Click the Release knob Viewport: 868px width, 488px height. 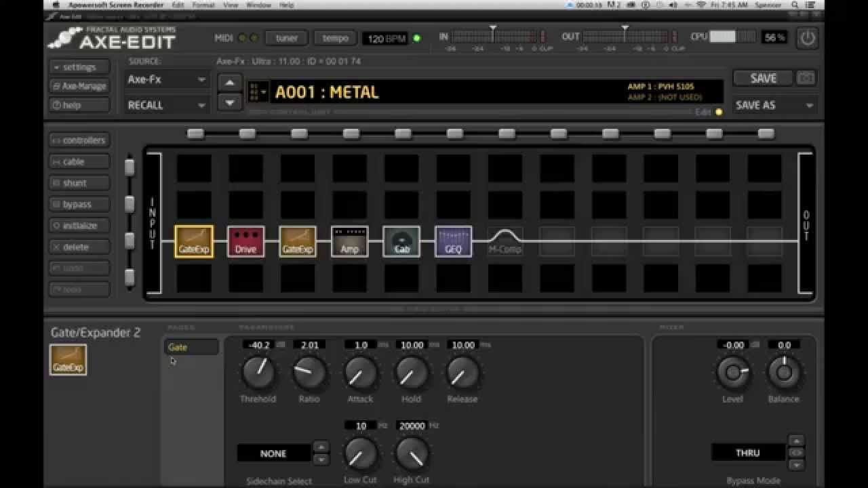click(x=462, y=372)
